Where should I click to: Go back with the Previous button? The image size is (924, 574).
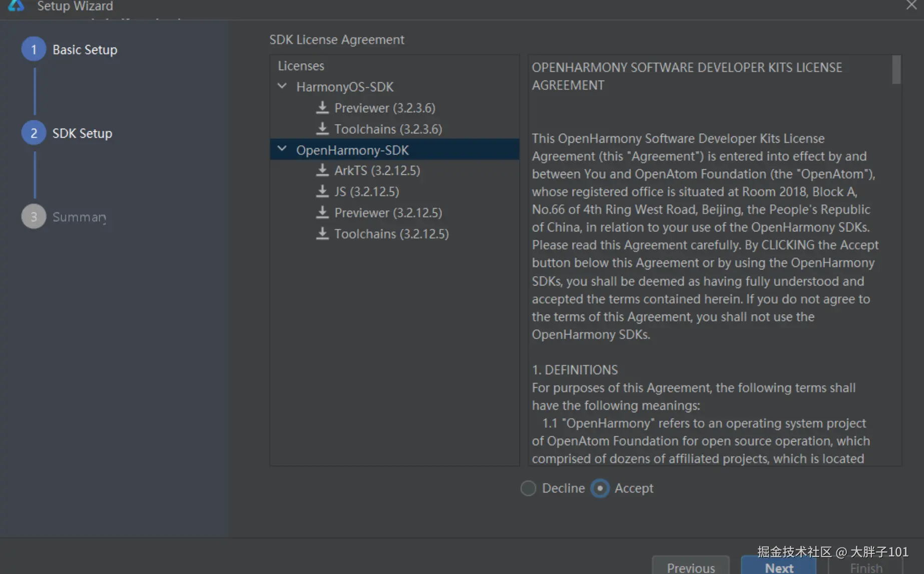690,567
